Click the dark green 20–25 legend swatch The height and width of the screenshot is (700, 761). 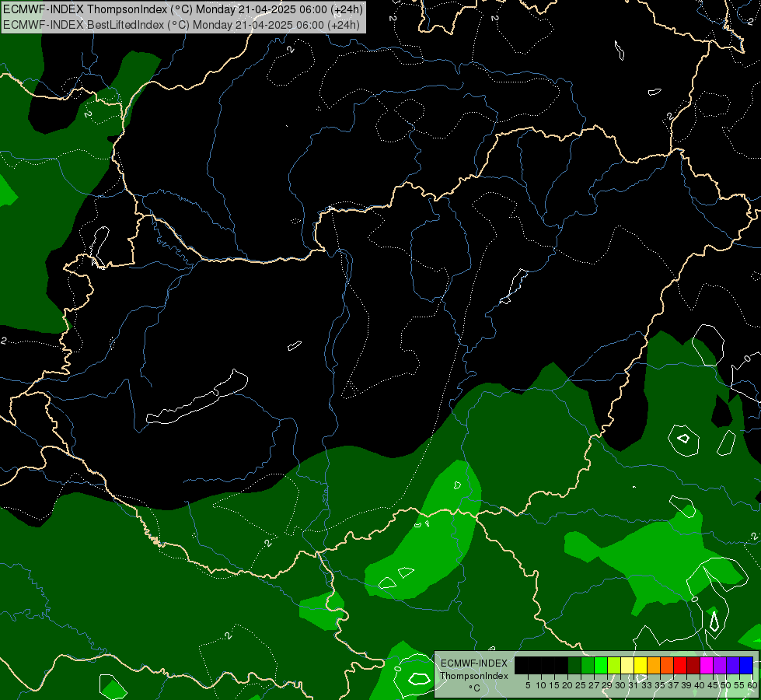tap(574, 666)
